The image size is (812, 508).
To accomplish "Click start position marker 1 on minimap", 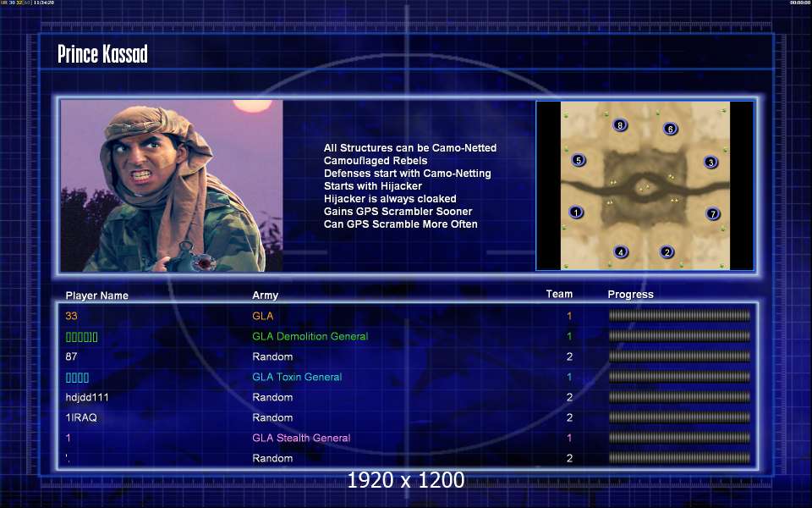I will 576,212.
